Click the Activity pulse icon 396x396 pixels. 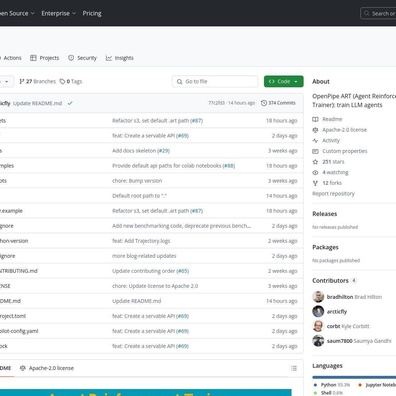click(315, 140)
